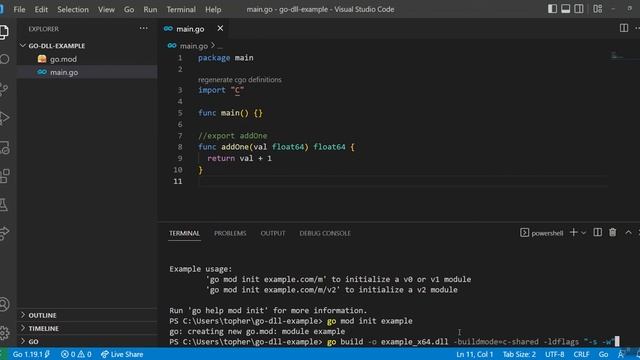Open the Manage gear icon
Image resolution: width=640 pixels, height=360 pixels.
[x=4, y=333]
